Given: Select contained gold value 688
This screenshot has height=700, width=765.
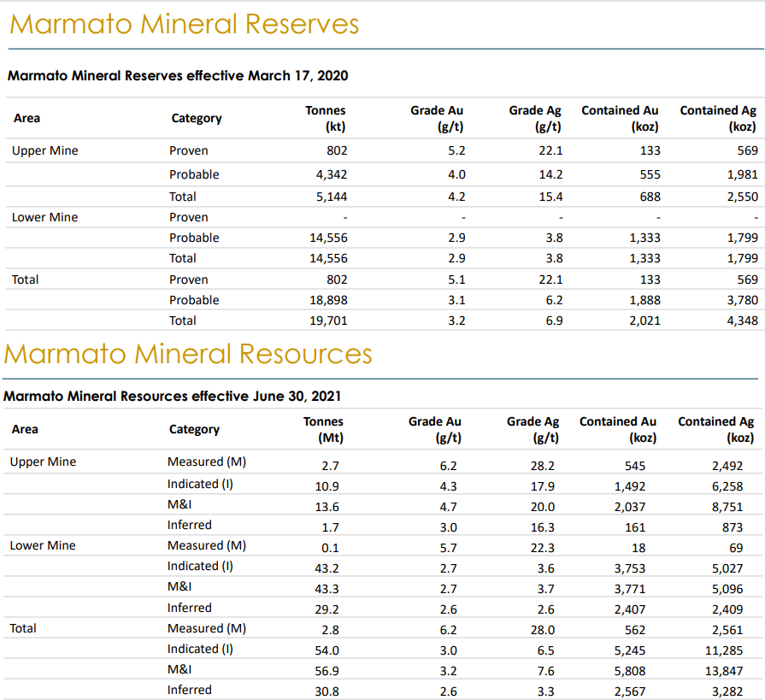Looking at the screenshot, I should [x=650, y=197].
